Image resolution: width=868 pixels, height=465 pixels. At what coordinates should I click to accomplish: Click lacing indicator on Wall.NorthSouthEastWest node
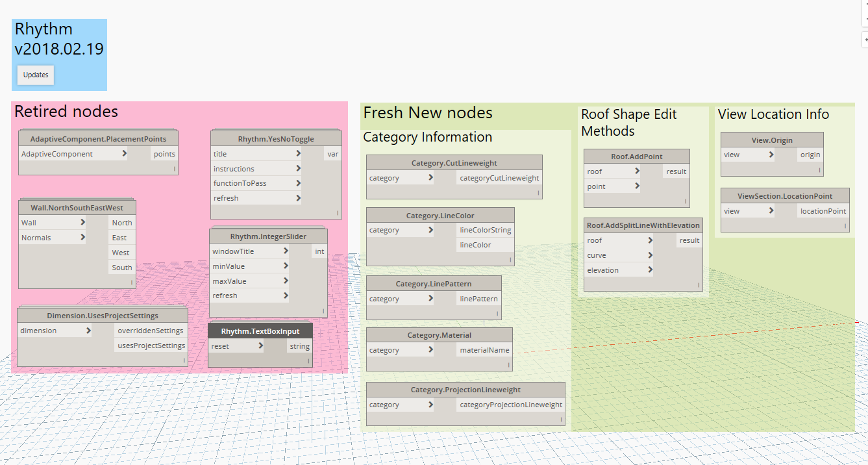[x=131, y=282]
